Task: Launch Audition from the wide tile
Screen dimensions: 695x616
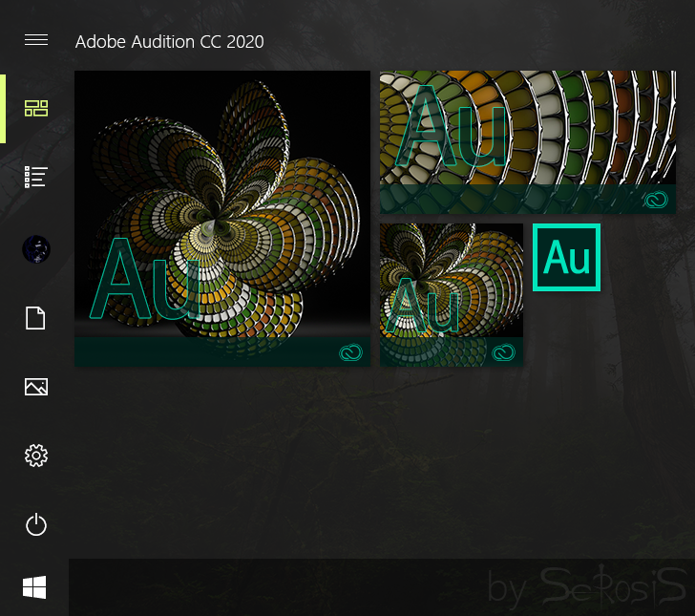Action: [527, 142]
